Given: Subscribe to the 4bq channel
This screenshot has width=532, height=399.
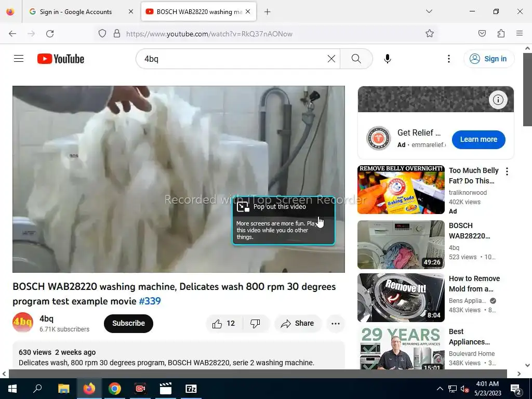Looking at the screenshot, I should coord(129,323).
